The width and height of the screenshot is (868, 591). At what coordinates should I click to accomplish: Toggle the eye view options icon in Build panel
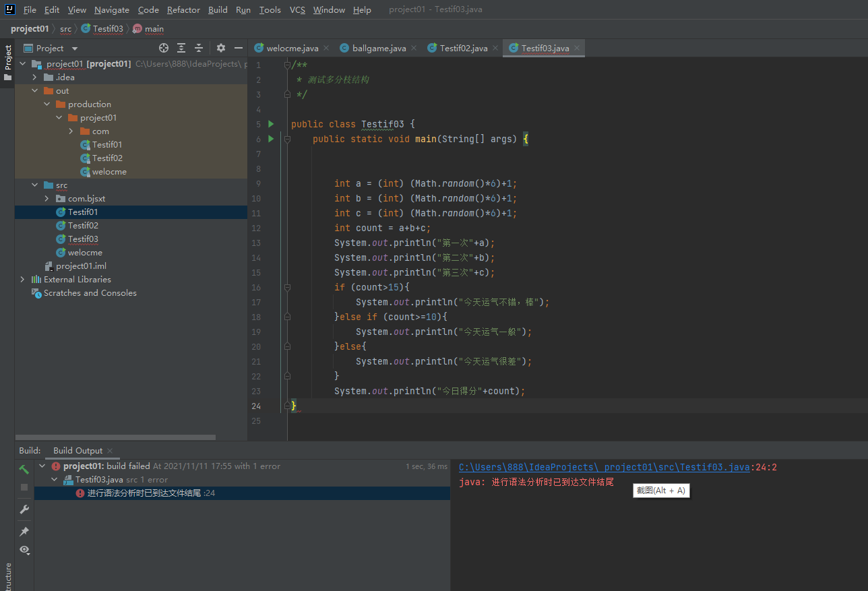24,550
